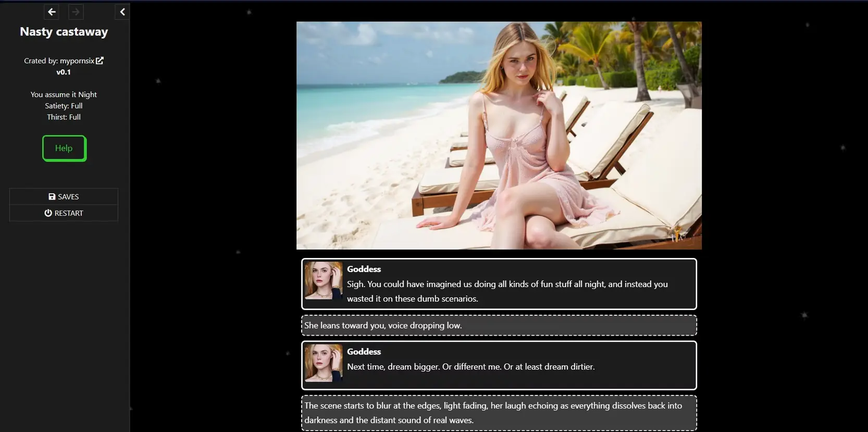Click the external link icon beside creator name
Screen dimensions: 868x432
click(100, 60)
